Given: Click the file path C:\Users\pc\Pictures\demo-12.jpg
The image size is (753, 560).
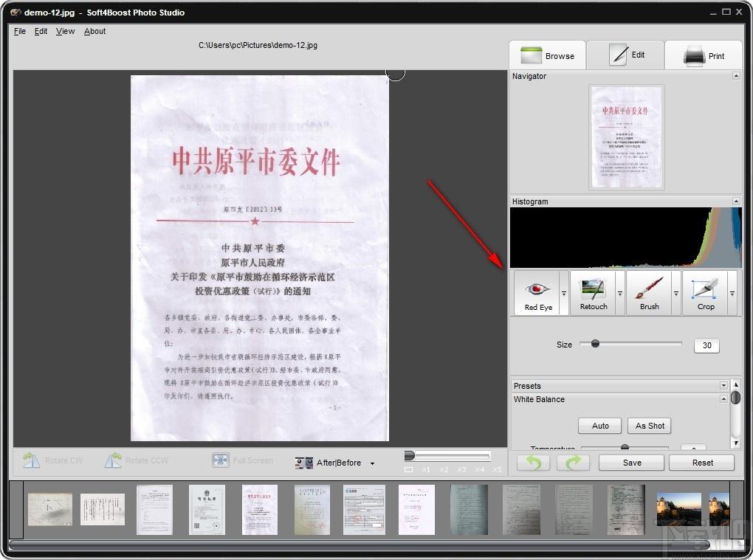Looking at the screenshot, I should click(258, 45).
